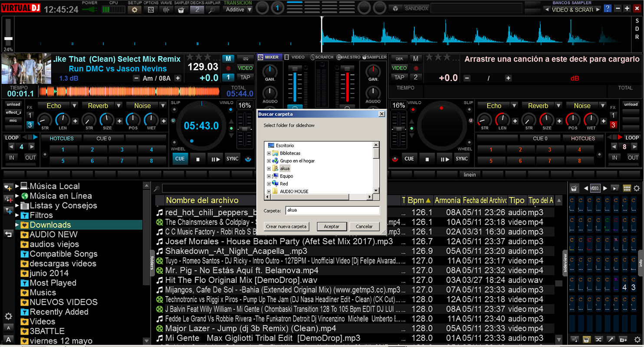644x347 pixels.
Task: Toggle the right deck SYNC button
Action: (462, 159)
